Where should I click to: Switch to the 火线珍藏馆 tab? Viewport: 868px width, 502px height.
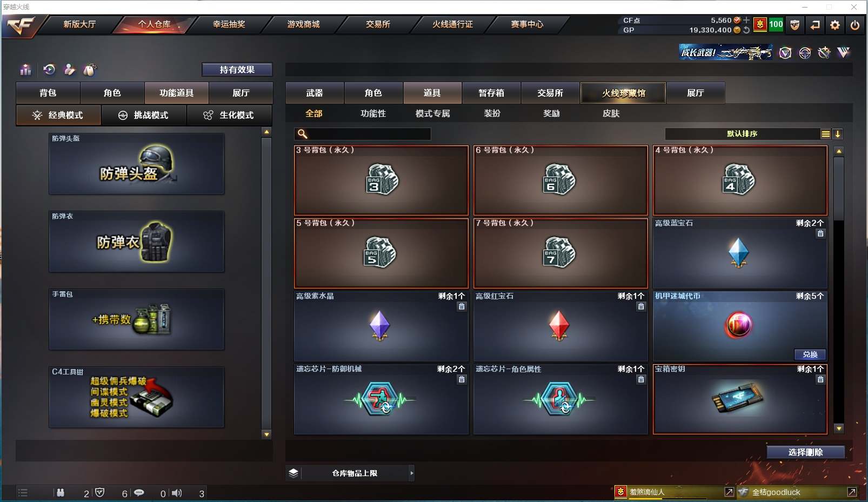click(x=623, y=93)
